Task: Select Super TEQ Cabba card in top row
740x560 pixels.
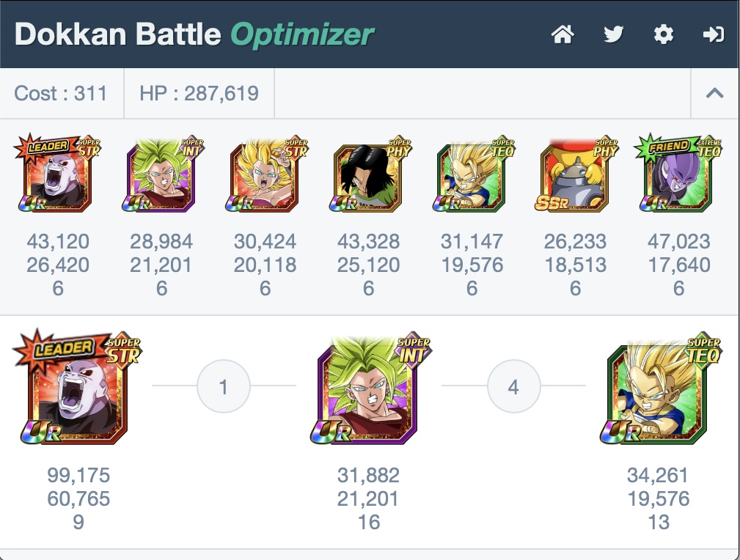Action: coord(472,174)
